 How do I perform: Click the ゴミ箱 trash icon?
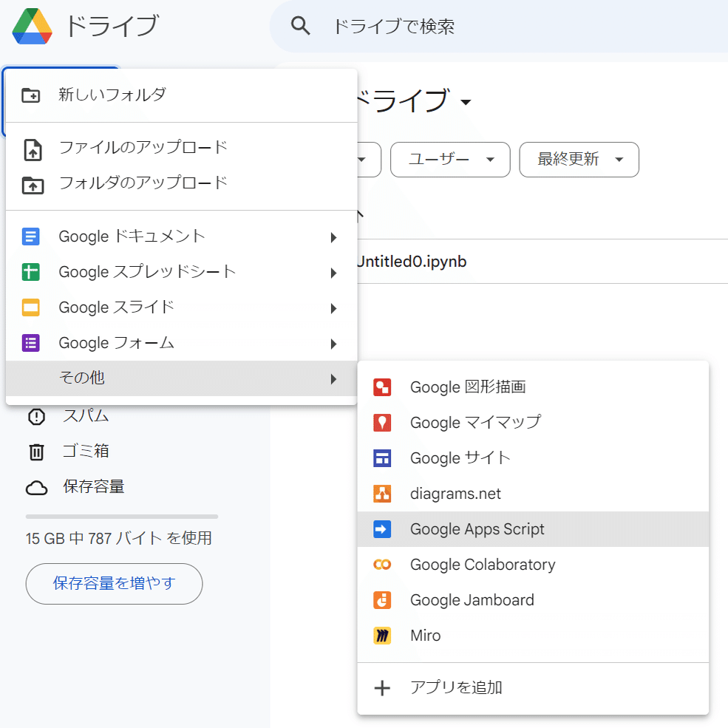[36, 452]
